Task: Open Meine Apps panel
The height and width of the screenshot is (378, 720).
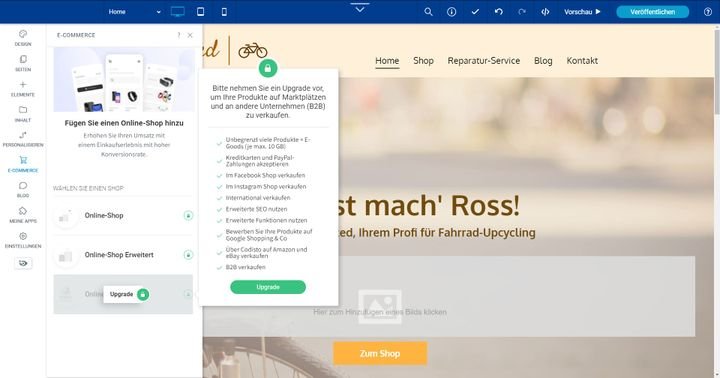Action: 23,214
